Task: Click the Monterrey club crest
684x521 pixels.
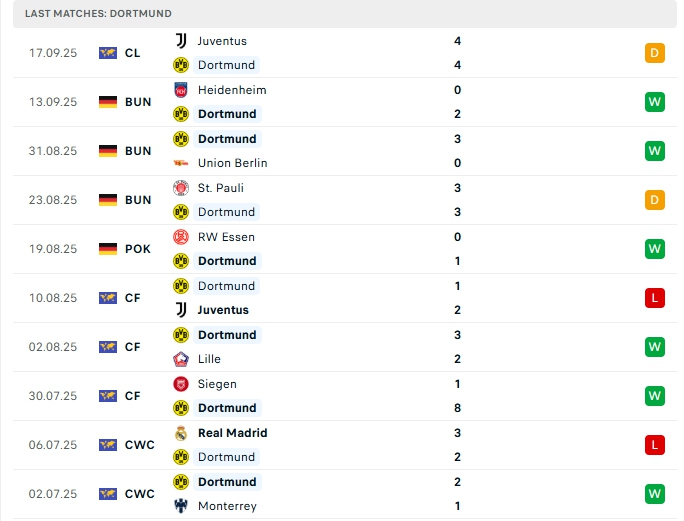Action: 181,506
